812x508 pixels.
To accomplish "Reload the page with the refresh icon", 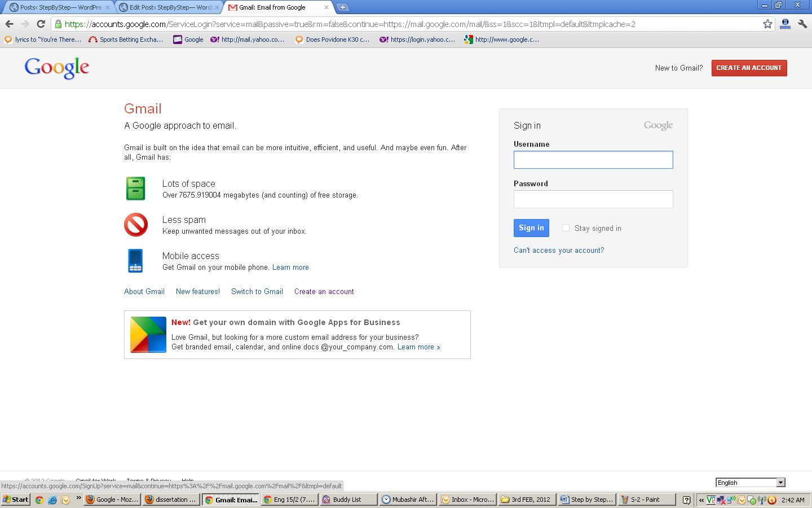I will coord(41,24).
